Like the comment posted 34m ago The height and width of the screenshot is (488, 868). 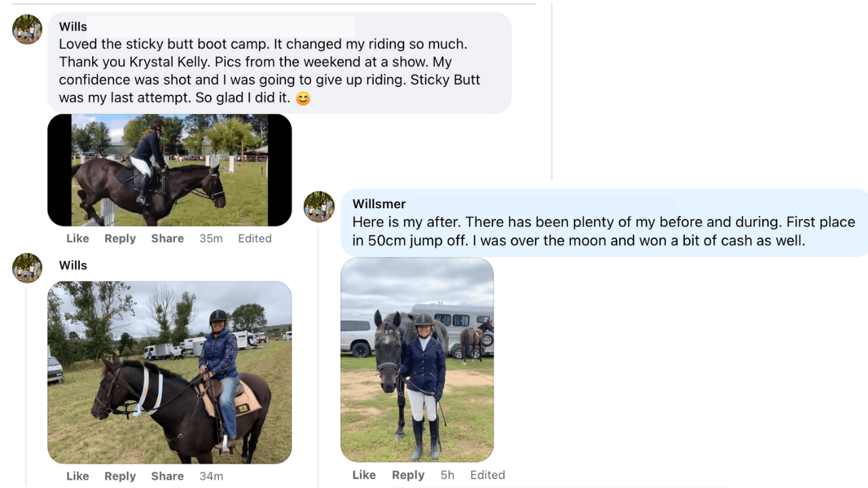[77, 476]
